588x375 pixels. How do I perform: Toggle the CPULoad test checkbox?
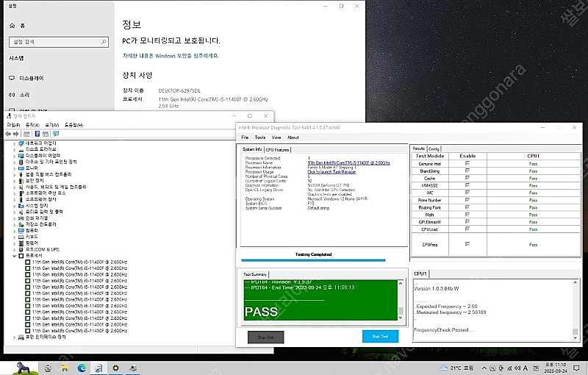[x=467, y=229]
